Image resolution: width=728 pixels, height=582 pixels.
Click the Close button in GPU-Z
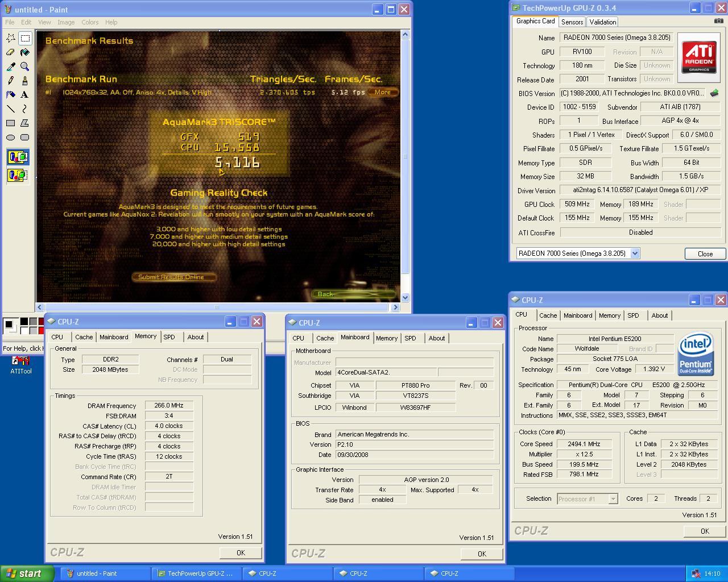(x=705, y=253)
